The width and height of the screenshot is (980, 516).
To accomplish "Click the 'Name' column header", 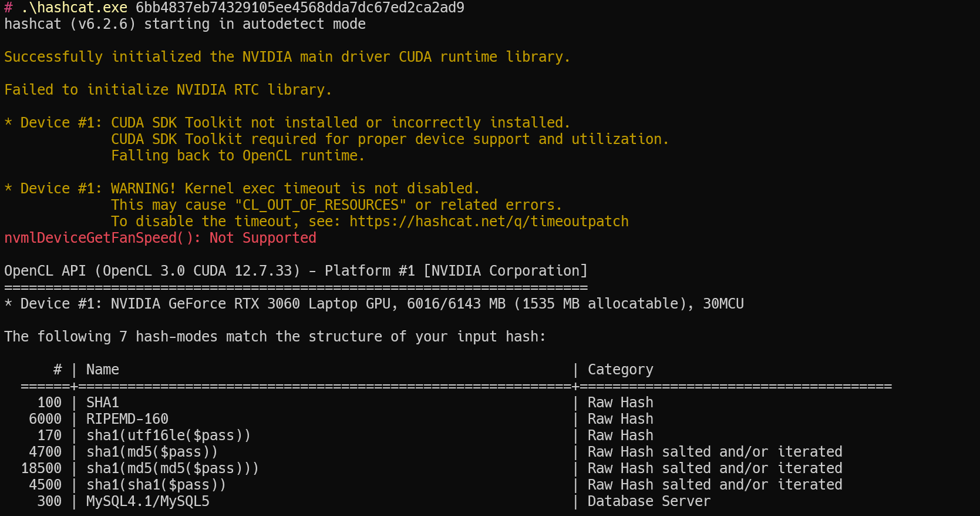I will click(103, 370).
